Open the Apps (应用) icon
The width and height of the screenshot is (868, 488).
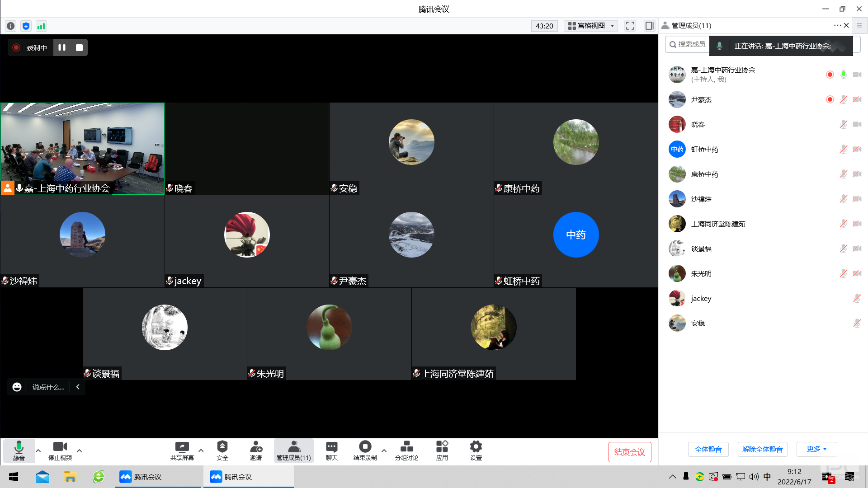tap(442, 450)
